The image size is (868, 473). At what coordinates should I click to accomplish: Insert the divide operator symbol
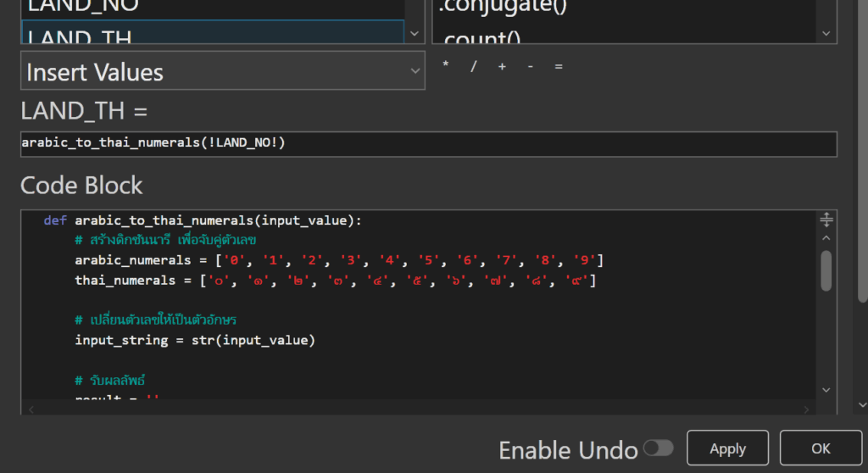473,67
